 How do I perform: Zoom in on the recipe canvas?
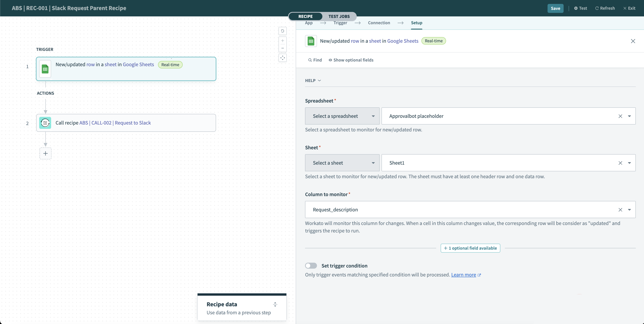point(282,40)
